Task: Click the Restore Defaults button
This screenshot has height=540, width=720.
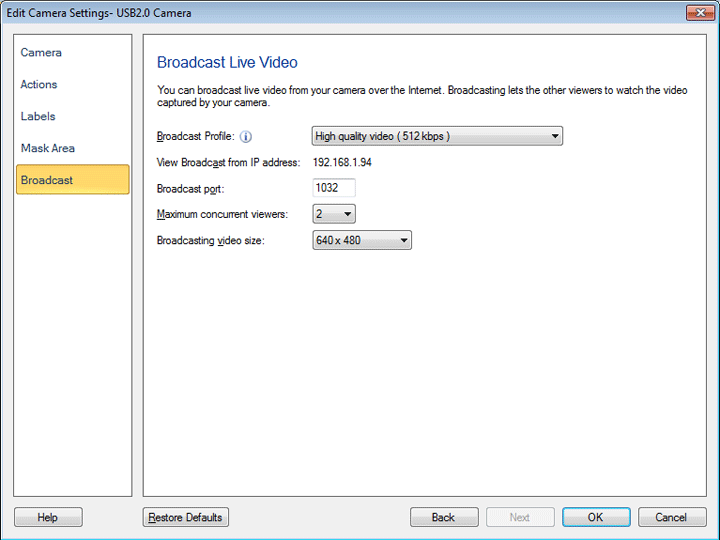Action: pyautogui.click(x=186, y=518)
